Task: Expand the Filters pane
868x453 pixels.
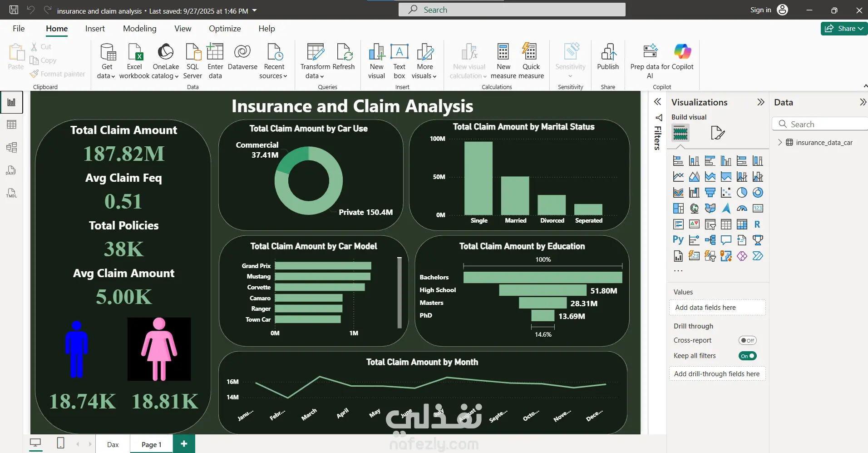Action: 657,102
